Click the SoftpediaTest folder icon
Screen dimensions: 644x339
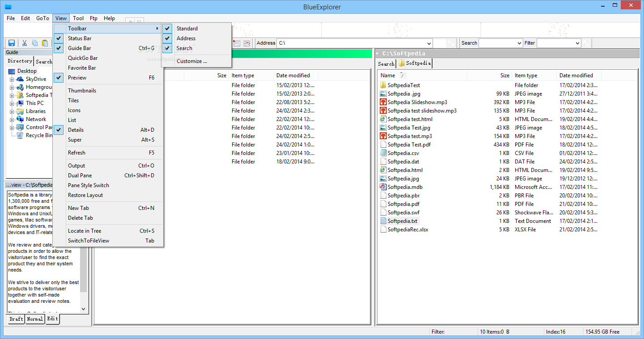tap(383, 85)
